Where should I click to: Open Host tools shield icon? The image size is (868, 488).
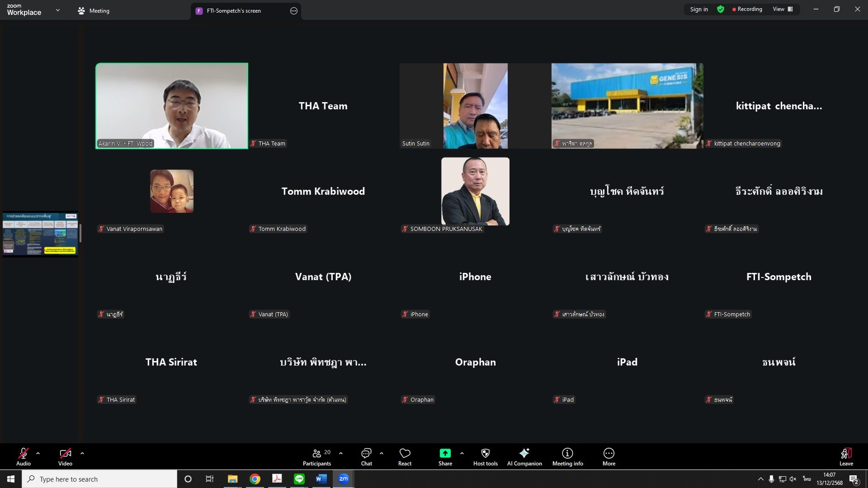point(485,456)
